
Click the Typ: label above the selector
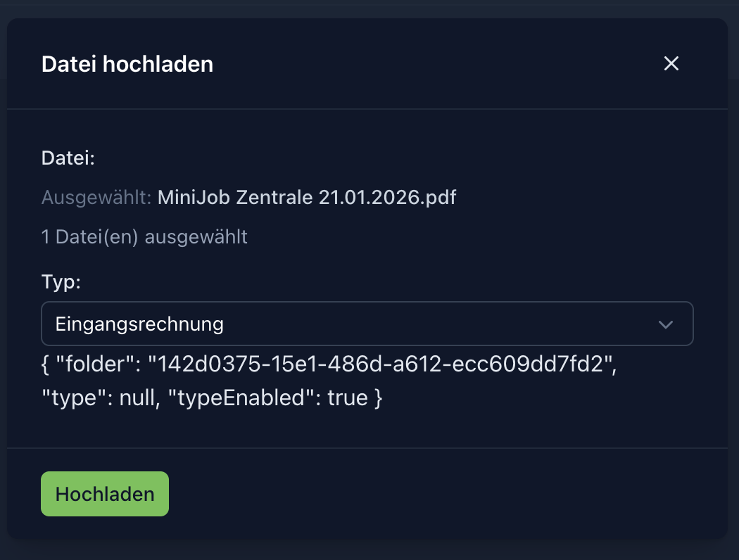(61, 281)
